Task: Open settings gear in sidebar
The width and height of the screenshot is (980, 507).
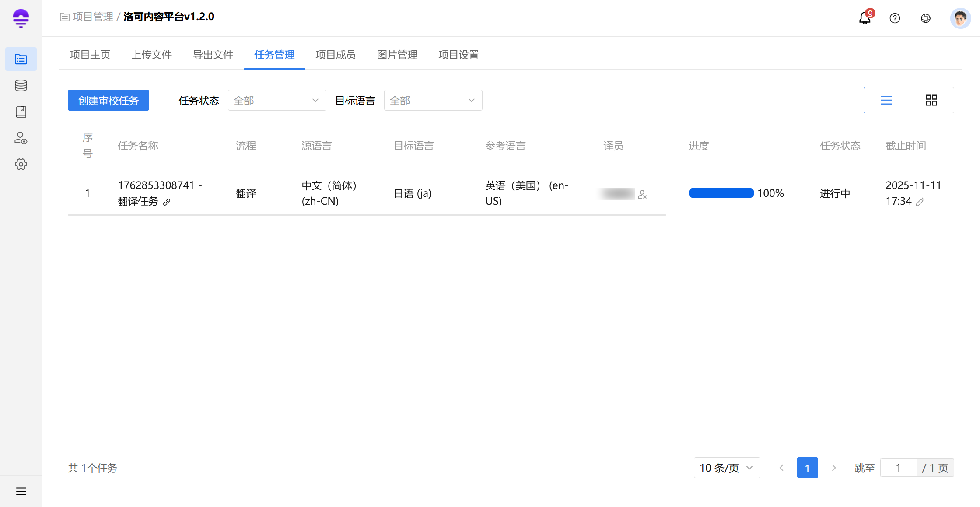Action: click(21, 164)
